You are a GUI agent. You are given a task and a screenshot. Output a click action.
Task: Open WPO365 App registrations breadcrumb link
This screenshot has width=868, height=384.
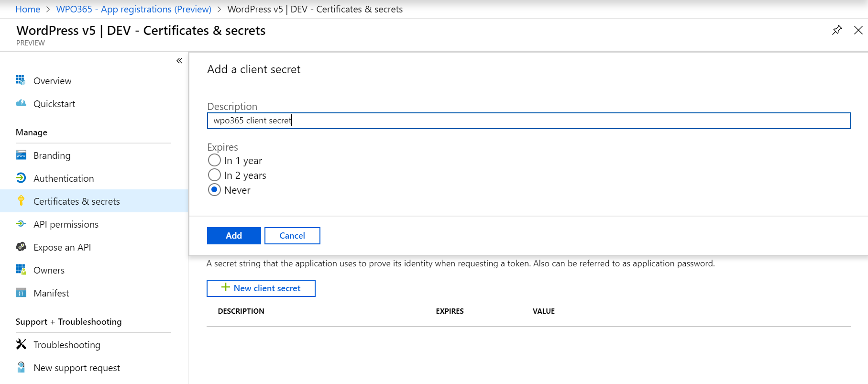(x=133, y=9)
